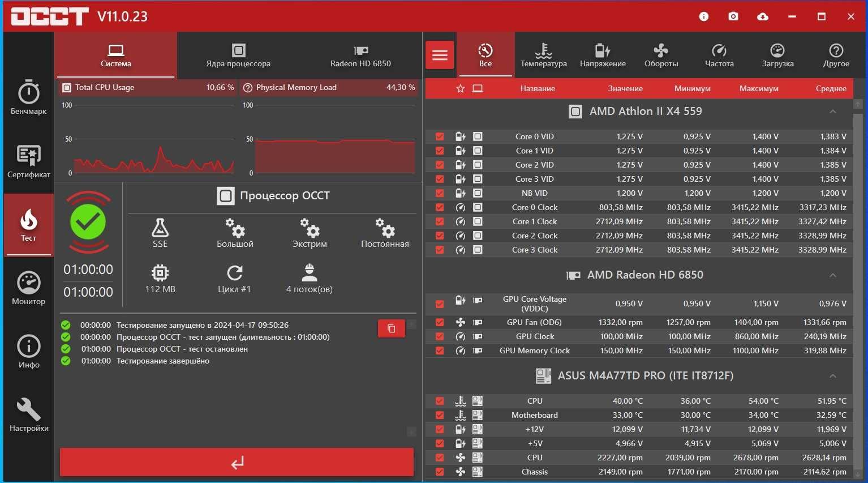
Task: Filter sensors by Частота
Action: (719, 55)
